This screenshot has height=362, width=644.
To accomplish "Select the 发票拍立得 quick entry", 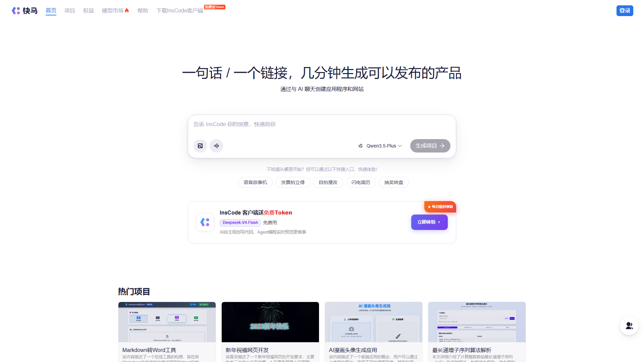I will (293, 182).
